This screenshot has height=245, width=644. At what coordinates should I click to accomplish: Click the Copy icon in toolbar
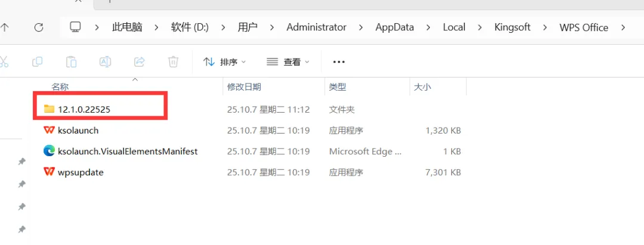coord(38,62)
